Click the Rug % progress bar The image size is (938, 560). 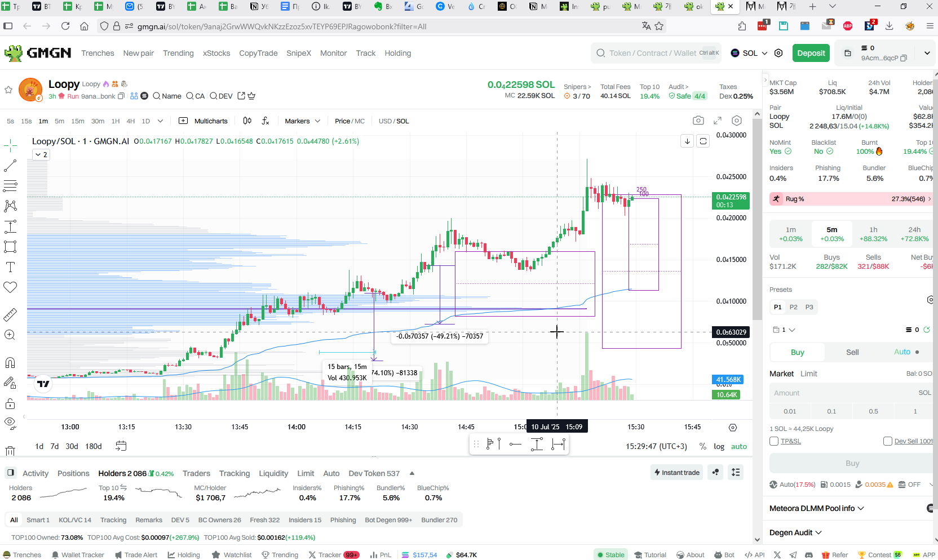point(851,199)
